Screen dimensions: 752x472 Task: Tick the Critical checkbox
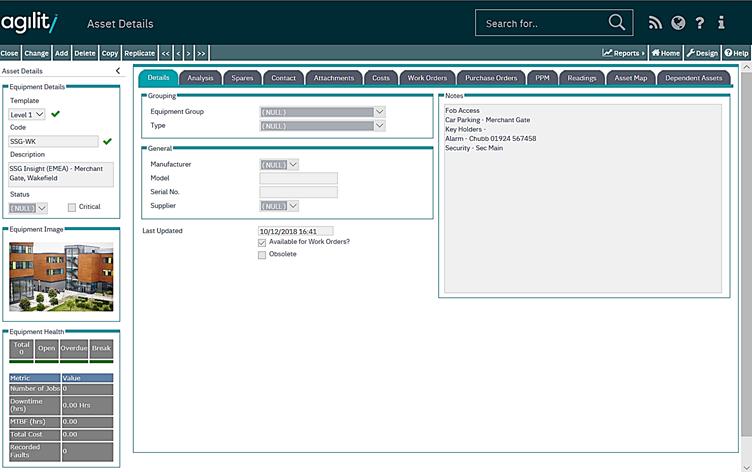pyautogui.click(x=71, y=207)
